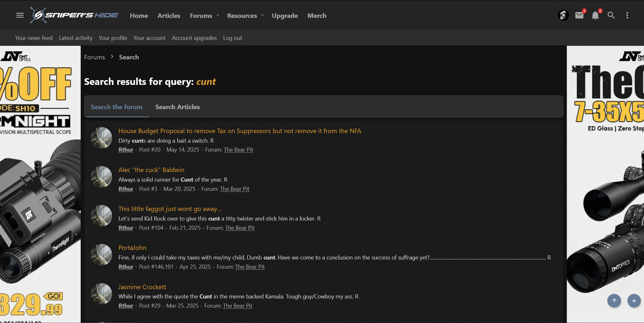This screenshot has height=323, width=644.
Task: Click the Sniper's Hide logo
Action: click(x=74, y=15)
